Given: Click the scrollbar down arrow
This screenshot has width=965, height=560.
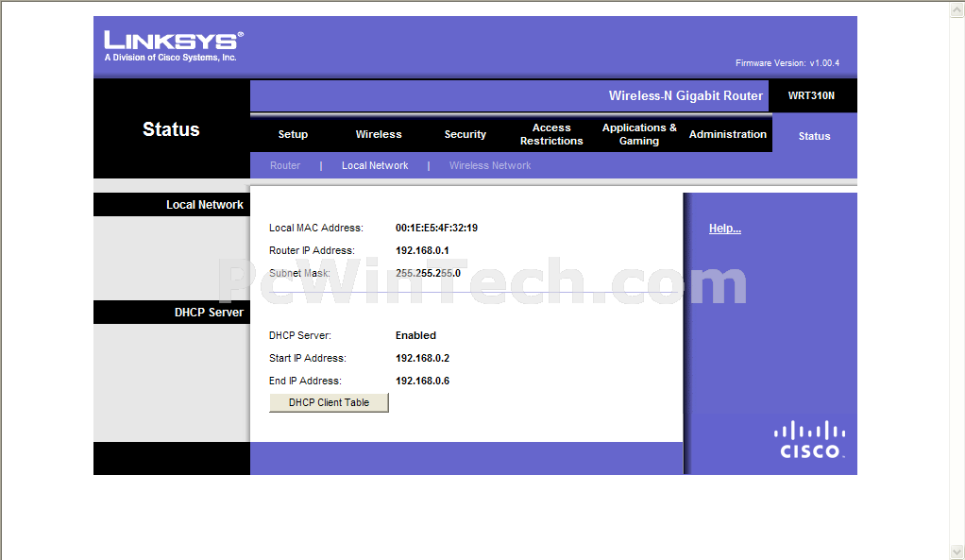Looking at the screenshot, I should pos(957,552).
